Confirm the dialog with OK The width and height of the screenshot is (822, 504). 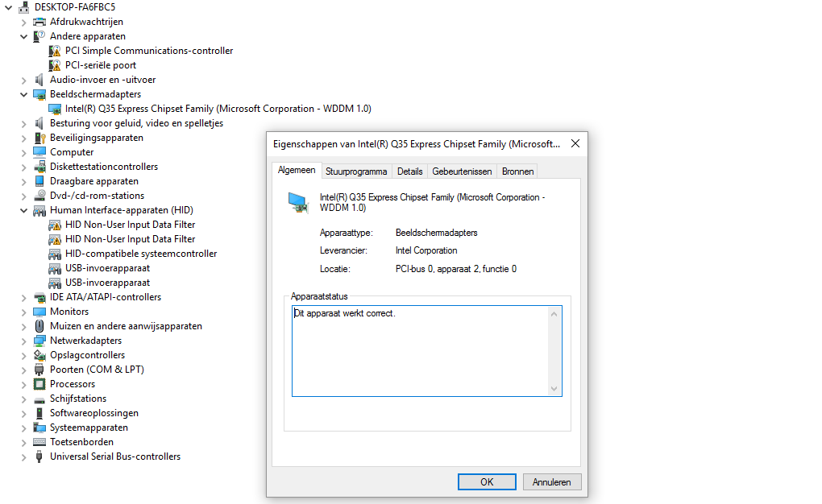tap(487, 482)
